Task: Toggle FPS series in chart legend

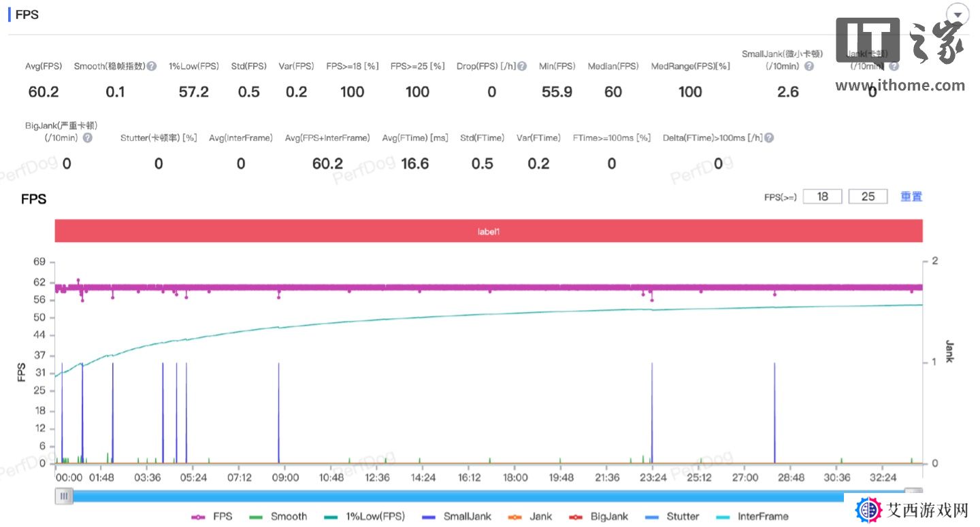Action: click(x=212, y=516)
